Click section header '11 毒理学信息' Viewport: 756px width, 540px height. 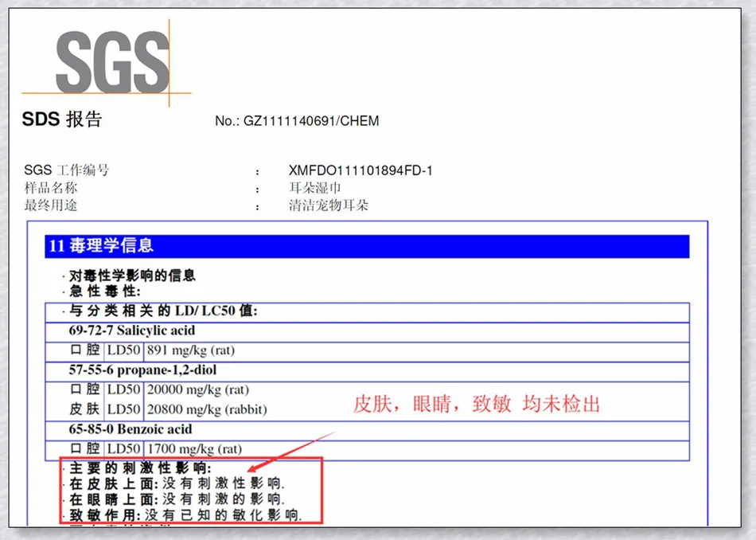click(367, 246)
